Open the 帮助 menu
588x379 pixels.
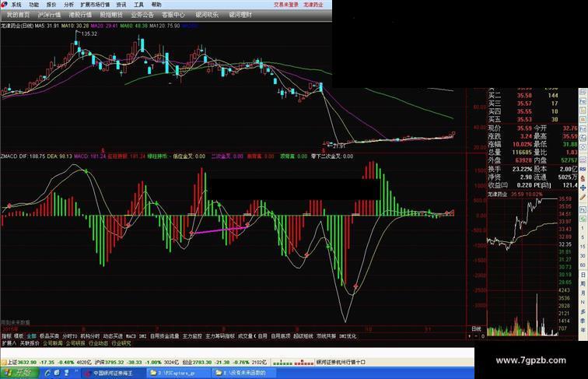[156, 5]
